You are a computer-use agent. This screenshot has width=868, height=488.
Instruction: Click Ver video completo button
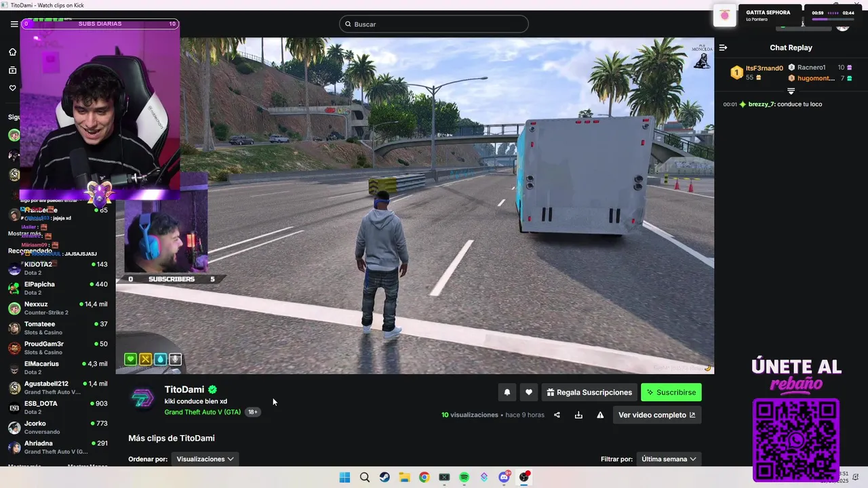[657, 415]
